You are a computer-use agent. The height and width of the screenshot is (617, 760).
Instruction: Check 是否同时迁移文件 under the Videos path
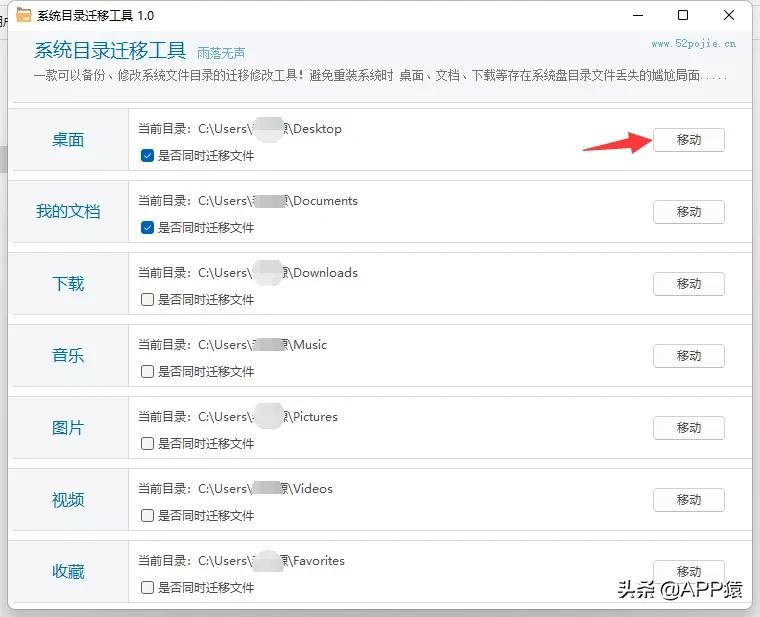(x=148, y=516)
